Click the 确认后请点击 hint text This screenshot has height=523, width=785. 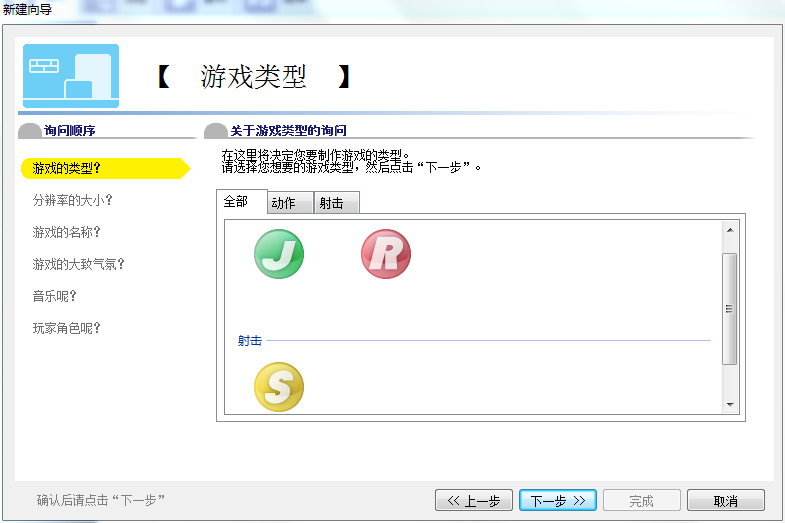point(101,500)
